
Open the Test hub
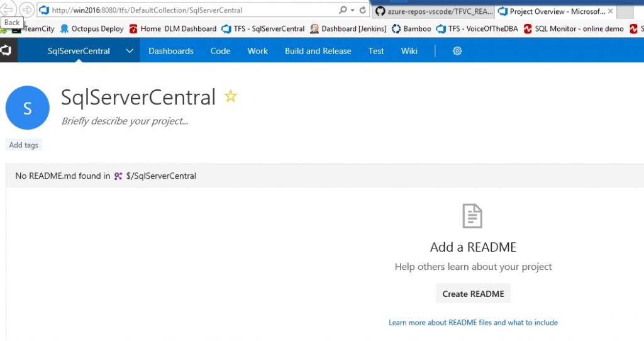click(376, 51)
